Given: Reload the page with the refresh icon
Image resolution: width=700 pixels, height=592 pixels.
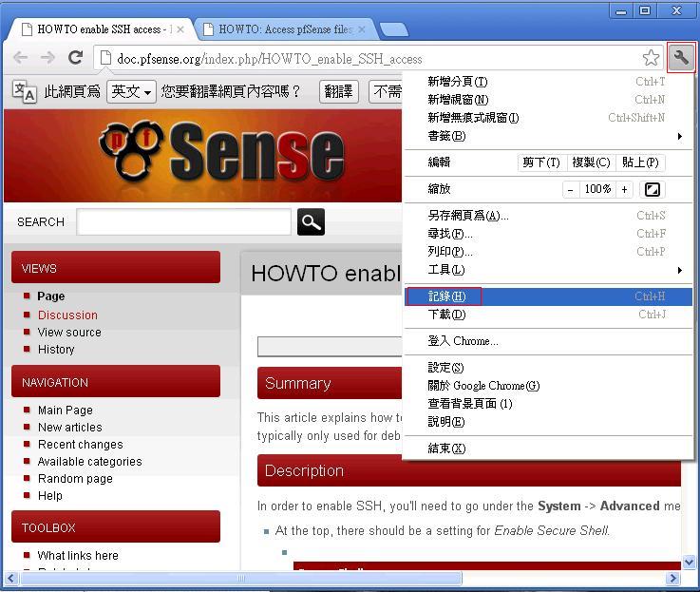Looking at the screenshot, I should pos(75,57).
